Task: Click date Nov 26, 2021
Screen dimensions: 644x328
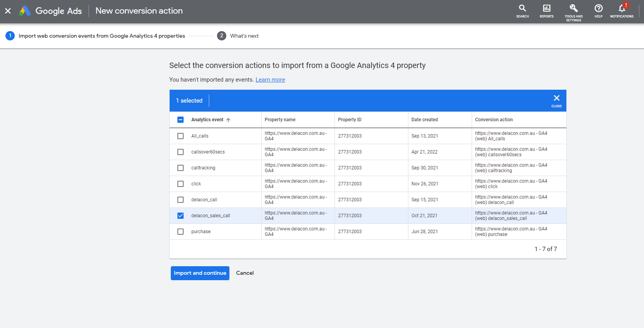Action: tap(425, 184)
